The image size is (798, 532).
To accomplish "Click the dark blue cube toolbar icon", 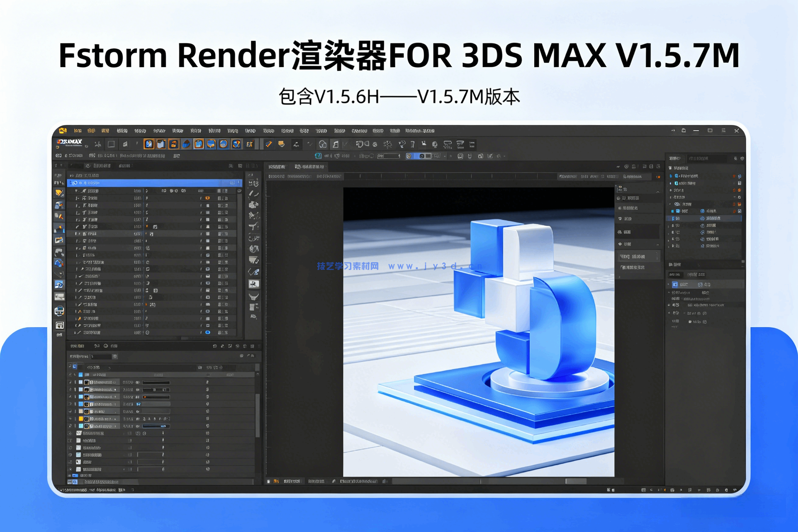I will pyautogui.click(x=186, y=144).
